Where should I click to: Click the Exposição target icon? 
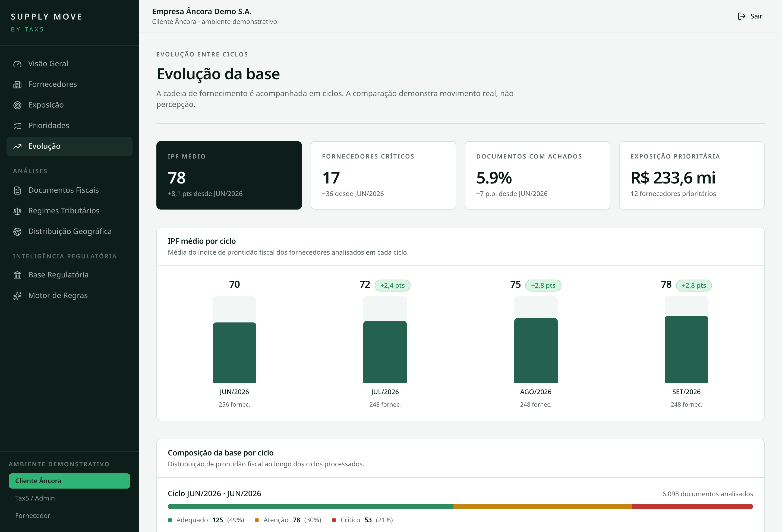pyautogui.click(x=17, y=105)
